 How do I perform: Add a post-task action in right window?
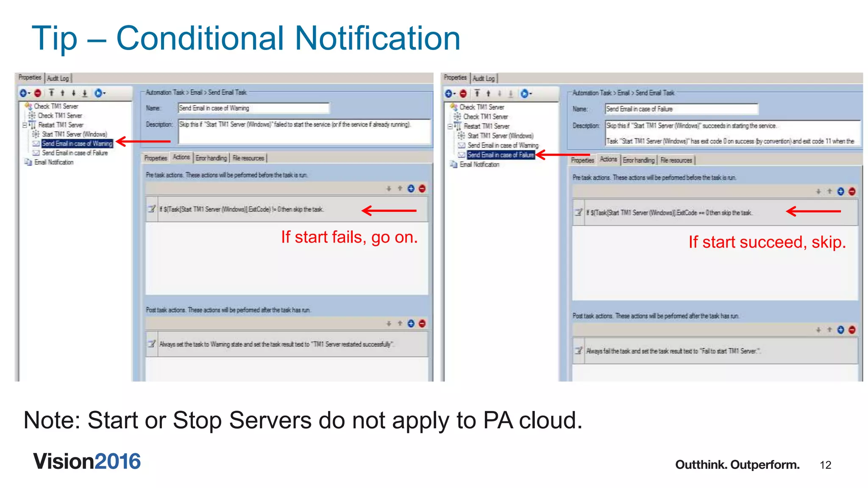841,330
